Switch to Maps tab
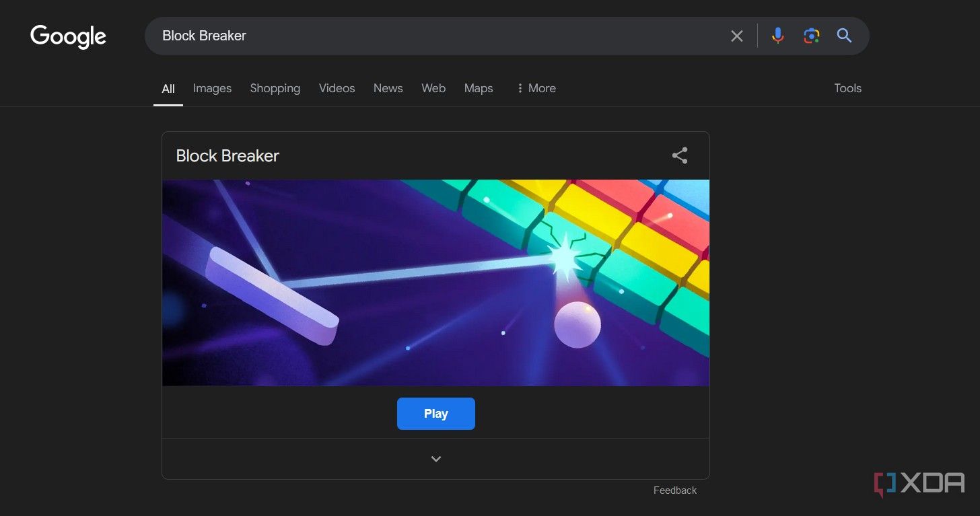980x516 pixels. (479, 88)
